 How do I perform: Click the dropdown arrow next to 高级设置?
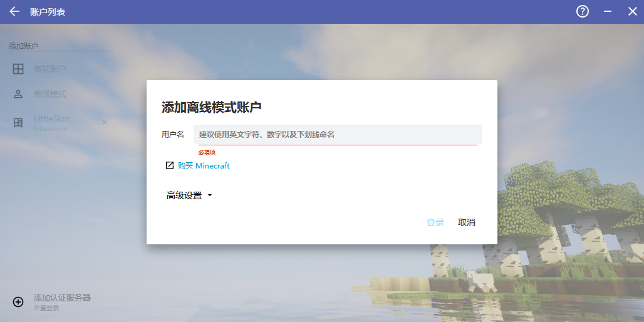click(210, 195)
